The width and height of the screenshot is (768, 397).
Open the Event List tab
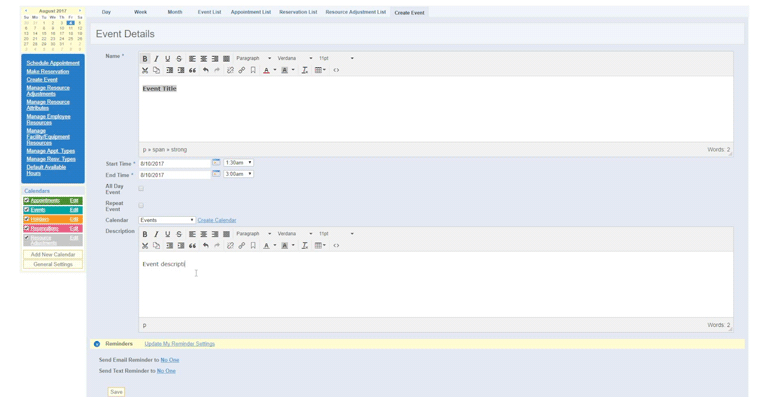pos(210,12)
